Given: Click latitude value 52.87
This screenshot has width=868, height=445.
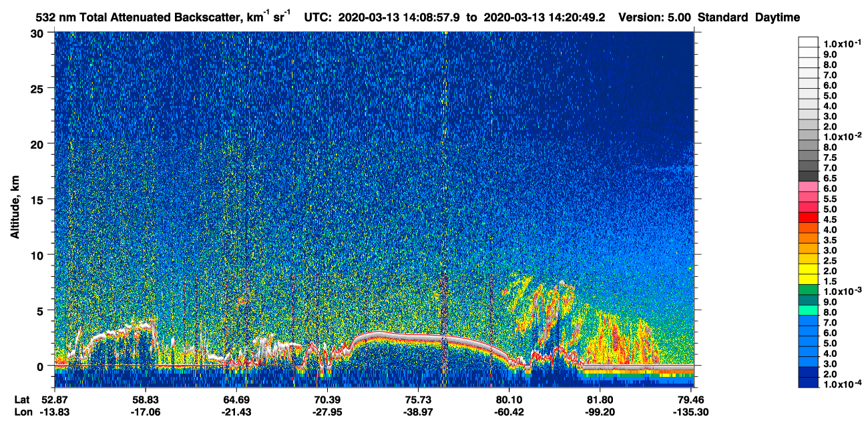Looking at the screenshot, I should coord(55,400).
